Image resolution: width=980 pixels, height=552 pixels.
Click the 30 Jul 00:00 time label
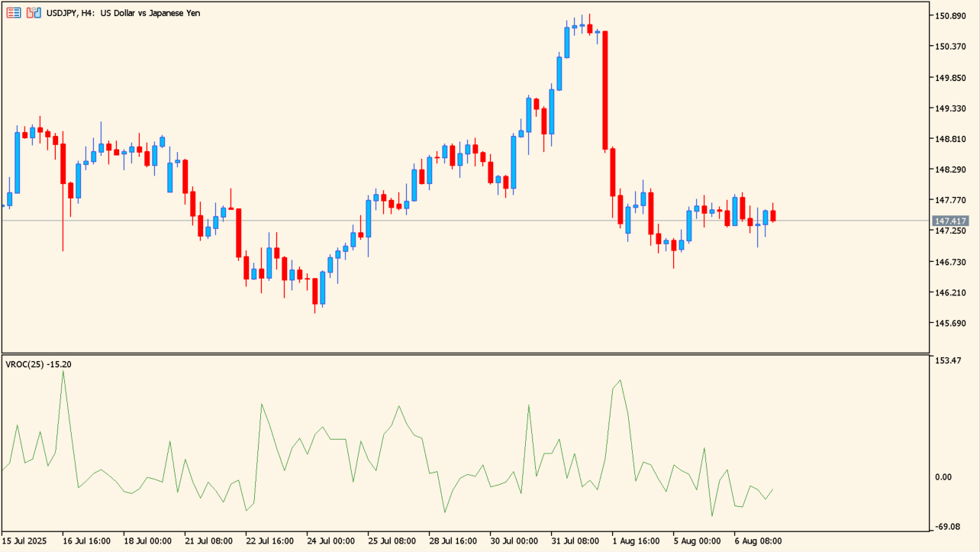pos(514,541)
